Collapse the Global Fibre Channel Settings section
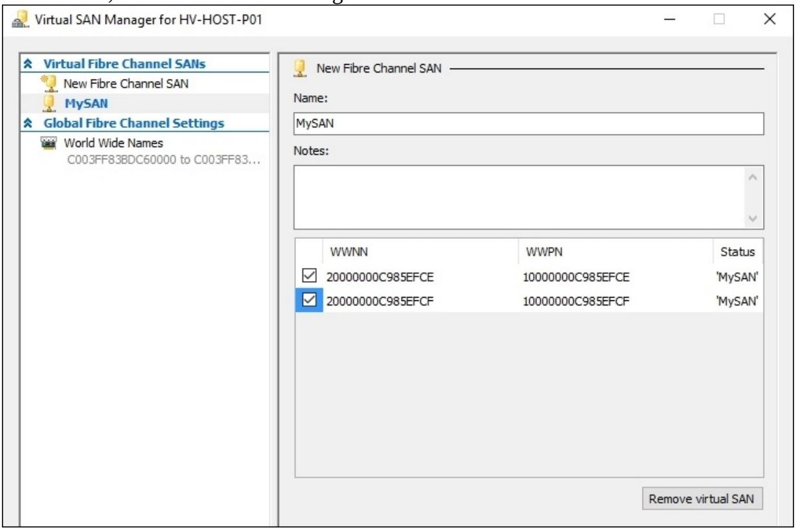This screenshot has height=532, width=796. coord(28,123)
